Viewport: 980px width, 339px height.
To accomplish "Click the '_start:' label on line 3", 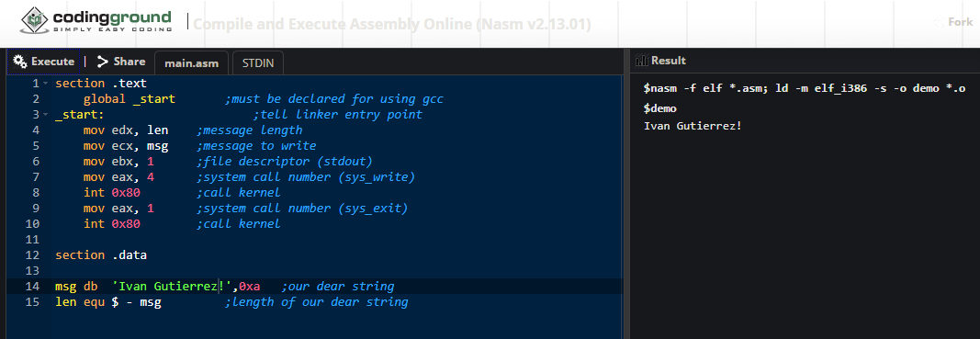I will click(x=79, y=115).
